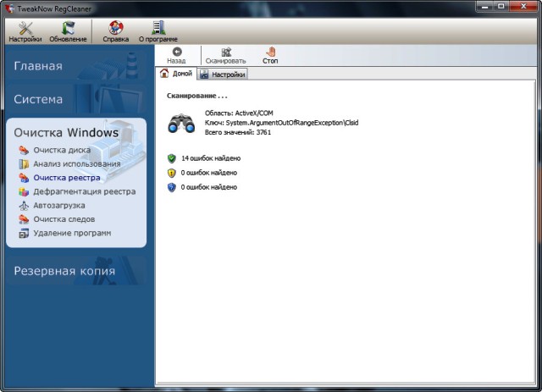
Task: Click the blue shield icon
Action: click(x=171, y=187)
